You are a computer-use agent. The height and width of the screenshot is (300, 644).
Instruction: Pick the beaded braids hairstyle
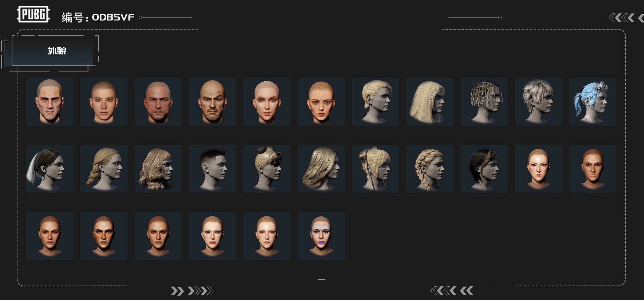click(484, 101)
